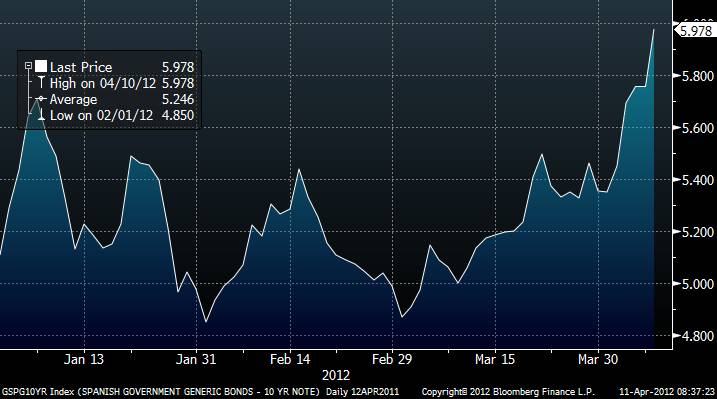Click the Feb 14 date label
The width and height of the screenshot is (717, 399).
point(290,359)
